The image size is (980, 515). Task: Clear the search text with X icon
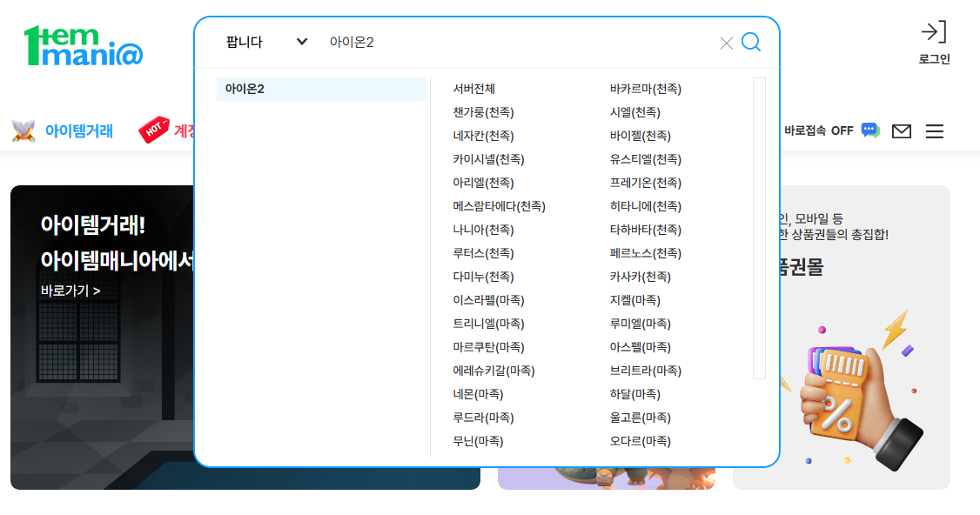[726, 43]
